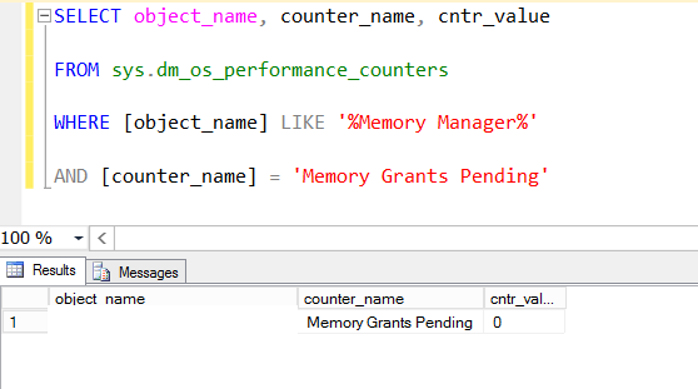
Task: Select the cntr_val... column header
Action: click(x=525, y=298)
